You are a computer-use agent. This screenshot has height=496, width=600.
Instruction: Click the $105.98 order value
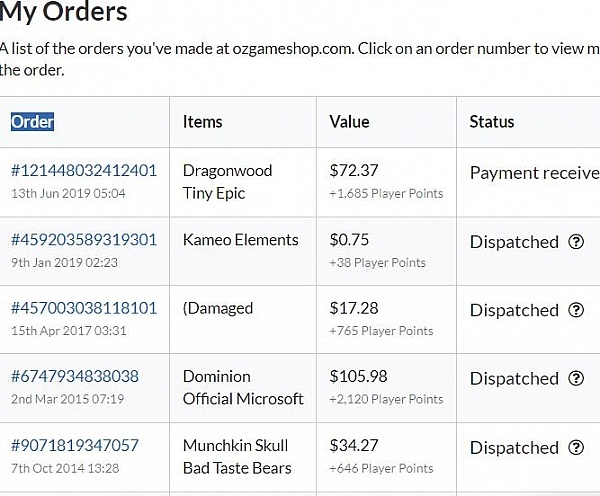(x=358, y=376)
